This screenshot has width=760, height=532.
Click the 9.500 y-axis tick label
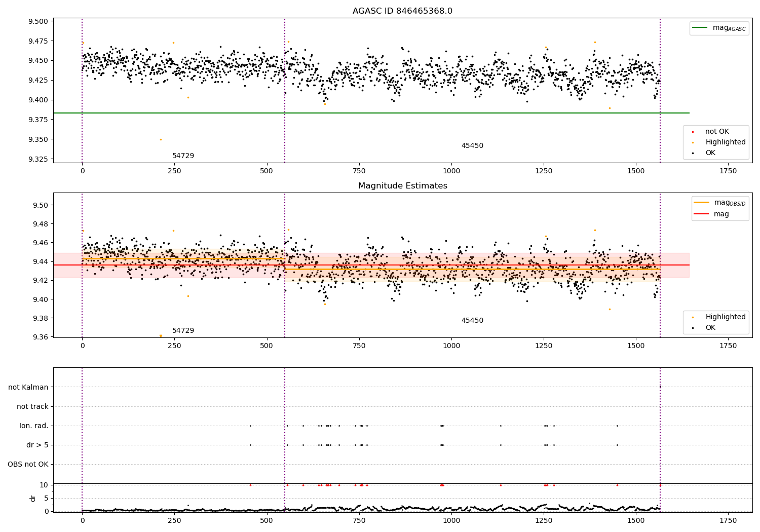pos(39,21)
